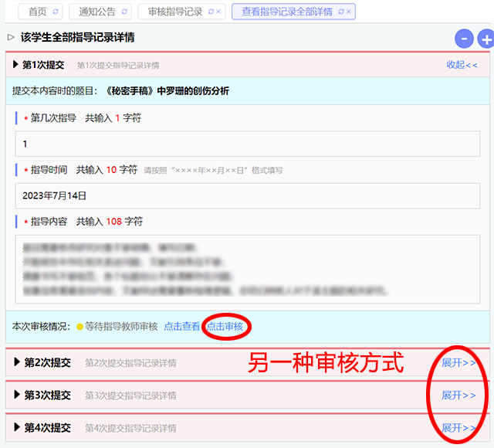Image resolution: width=494 pixels, height=448 pixels.
Task: Click the blue plus circle icon
Action: [x=486, y=39]
